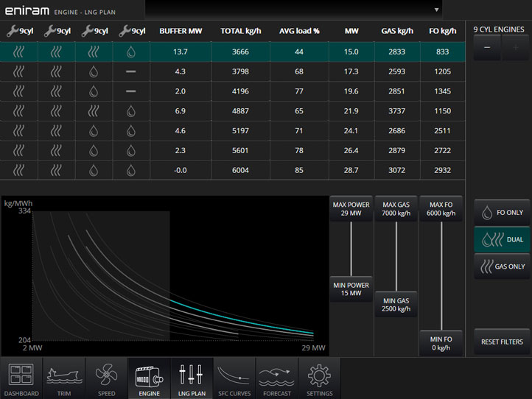Image resolution: width=532 pixels, height=399 pixels.
Task: Click second engine gas icon in 5601 row
Action: click(56, 150)
